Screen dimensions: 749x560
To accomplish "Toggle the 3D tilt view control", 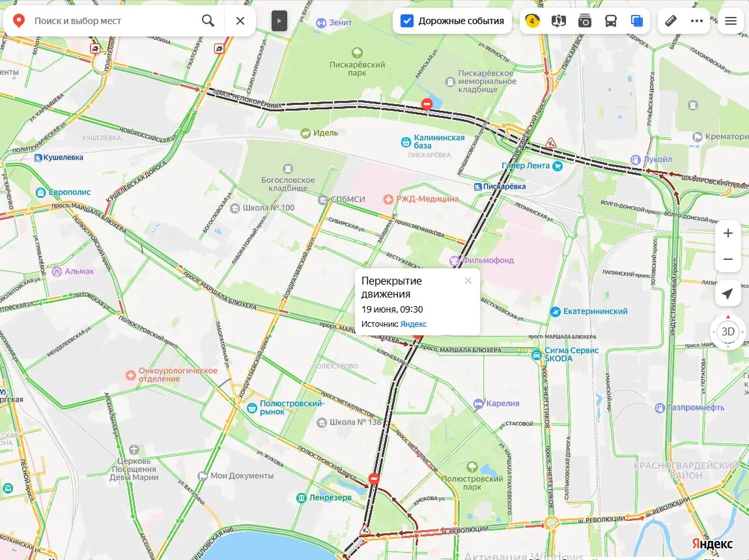I will (728, 331).
